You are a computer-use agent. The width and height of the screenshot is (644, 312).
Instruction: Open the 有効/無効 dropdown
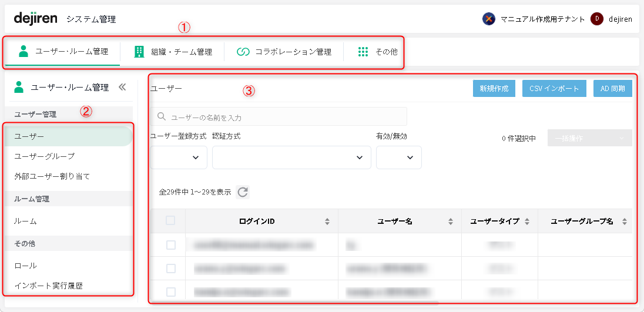click(x=398, y=157)
